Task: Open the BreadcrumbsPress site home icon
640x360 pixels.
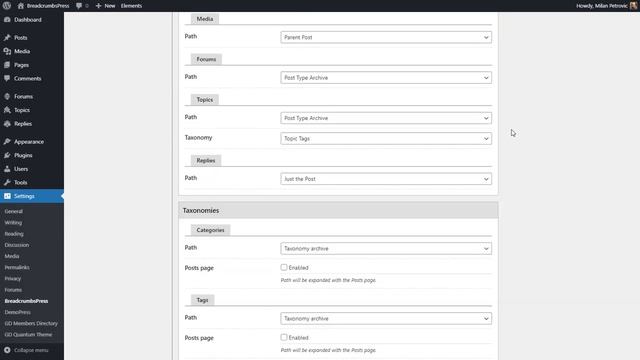Action: (x=21, y=6)
